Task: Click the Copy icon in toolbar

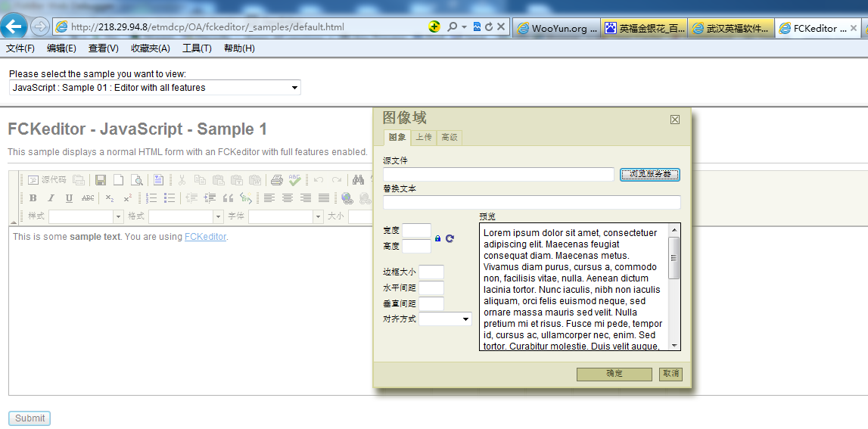Action: point(200,180)
